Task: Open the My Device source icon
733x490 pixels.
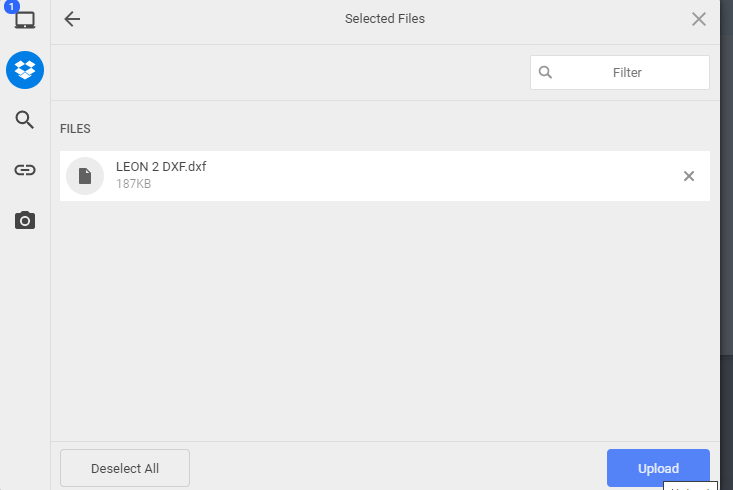Action: click(25, 20)
